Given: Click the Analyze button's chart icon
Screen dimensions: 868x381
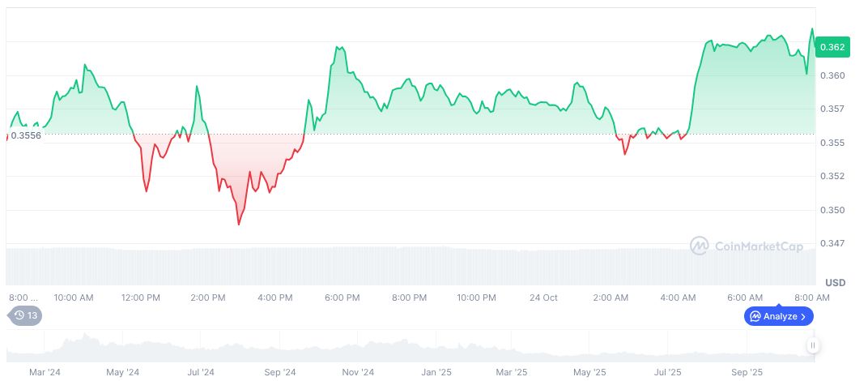Looking at the screenshot, I should click(755, 316).
